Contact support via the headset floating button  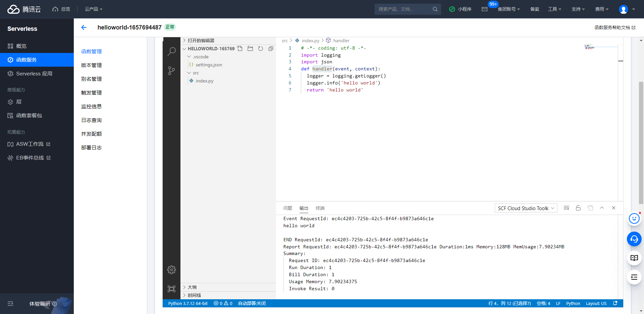click(x=634, y=239)
